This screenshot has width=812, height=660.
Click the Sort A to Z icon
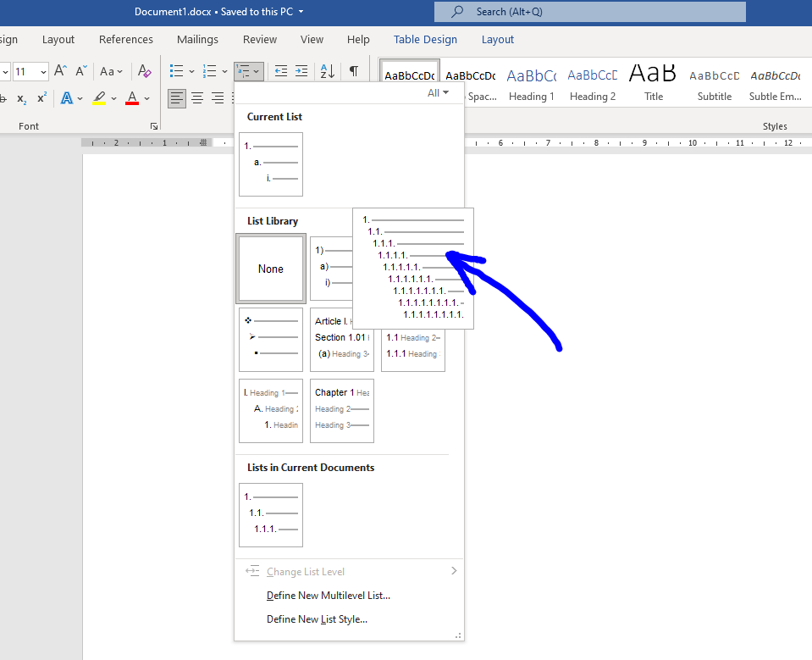pyautogui.click(x=328, y=71)
